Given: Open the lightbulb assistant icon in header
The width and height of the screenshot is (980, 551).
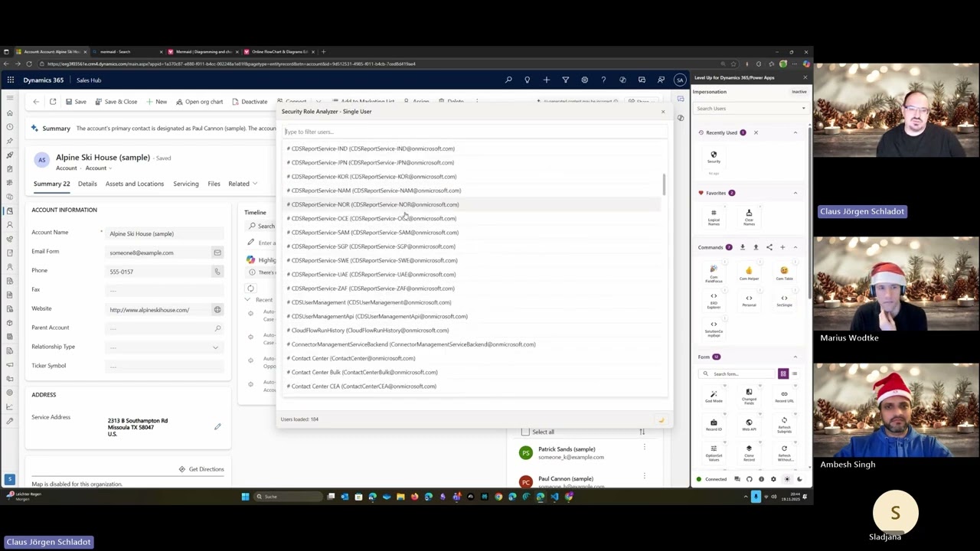Looking at the screenshot, I should [527, 80].
